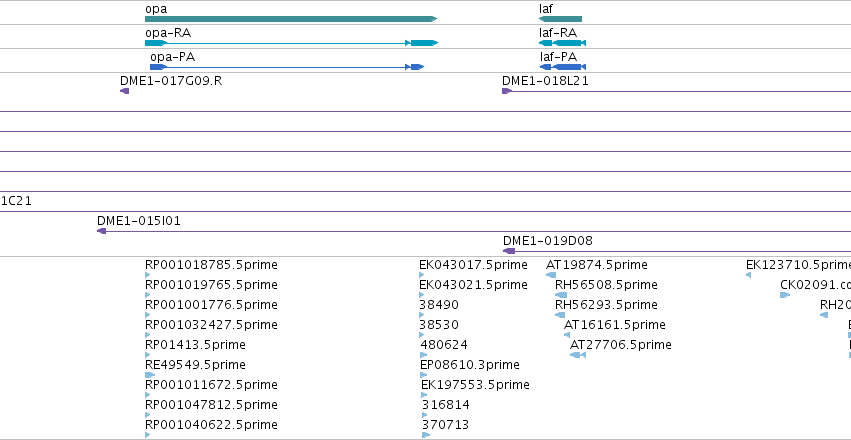Select the EK043017.5prime label

point(473,265)
